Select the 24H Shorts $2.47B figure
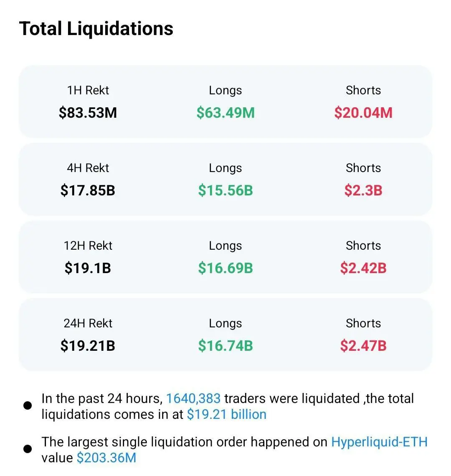 (x=363, y=346)
